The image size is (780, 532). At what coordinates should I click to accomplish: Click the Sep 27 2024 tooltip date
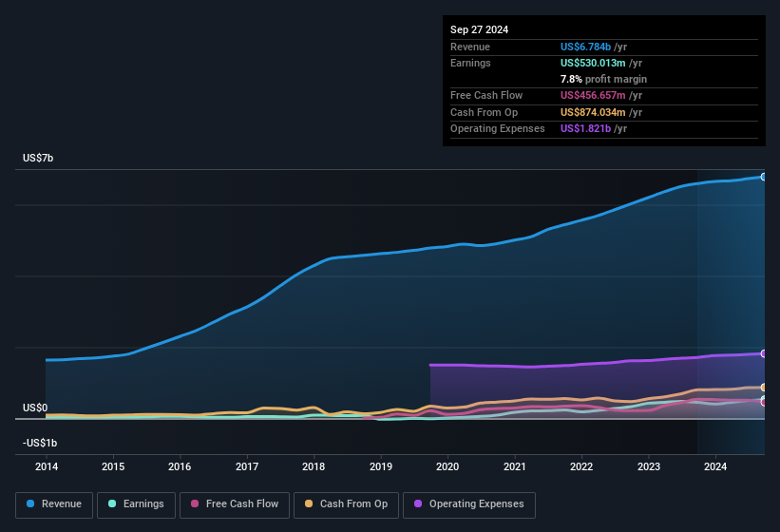click(x=479, y=29)
